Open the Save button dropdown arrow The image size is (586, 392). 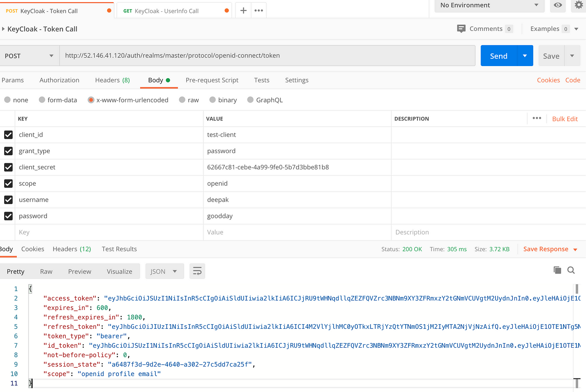coord(572,56)
